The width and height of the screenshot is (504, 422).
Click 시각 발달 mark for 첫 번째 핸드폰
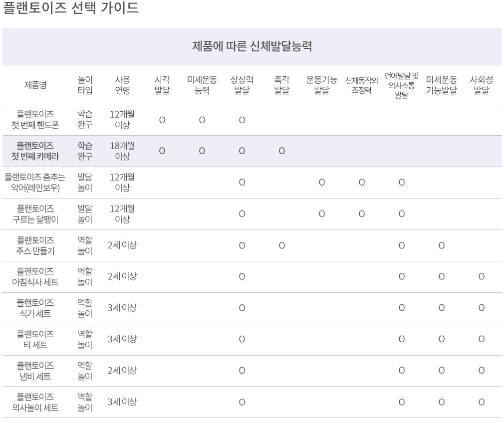point(162,120)
